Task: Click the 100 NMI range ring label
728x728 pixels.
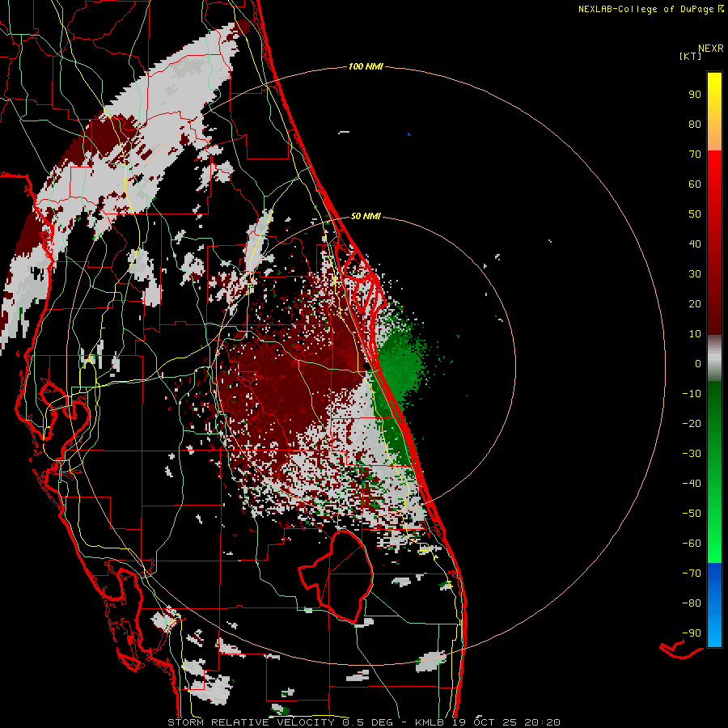Action: tap(366, 66)
